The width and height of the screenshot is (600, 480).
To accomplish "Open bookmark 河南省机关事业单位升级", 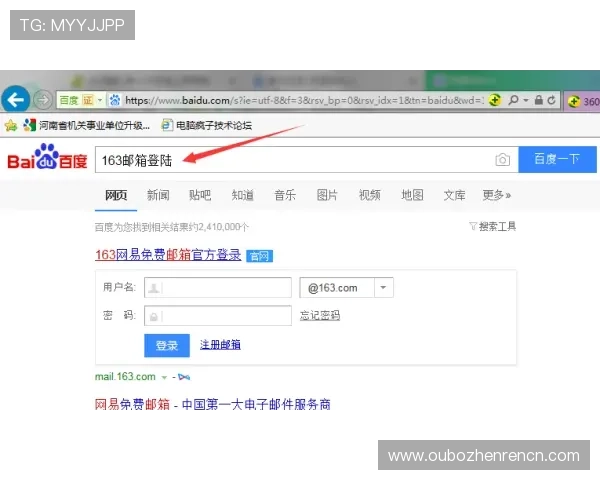I will (x=86, y=125).
